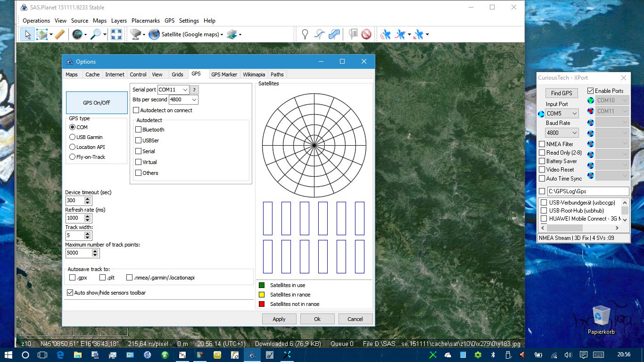Screen dimensions: 644x362
Task: Open Task View on the Windows taskbar
Action: [42, 355]
